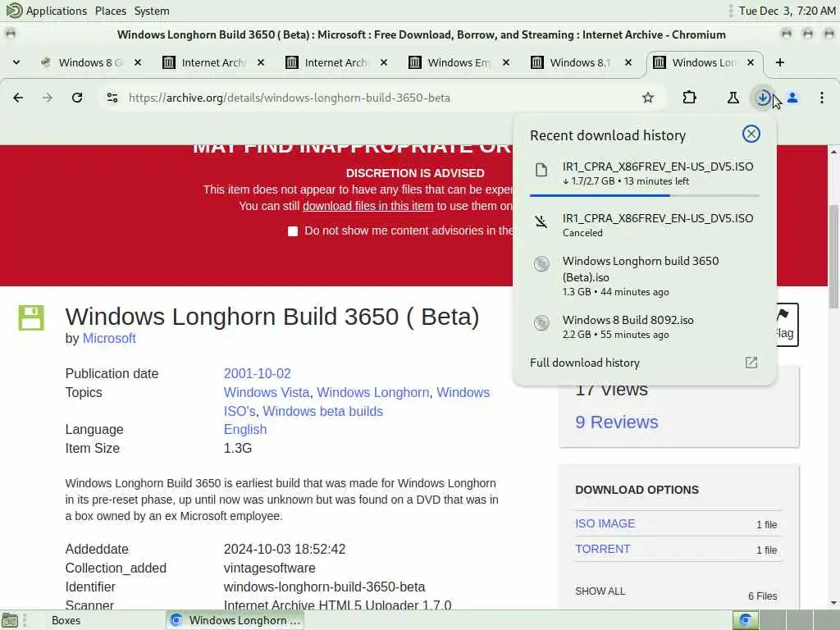840x630 pixels.
Task: Open Chrome Labs flask icon
Action: tap(733, 98)
